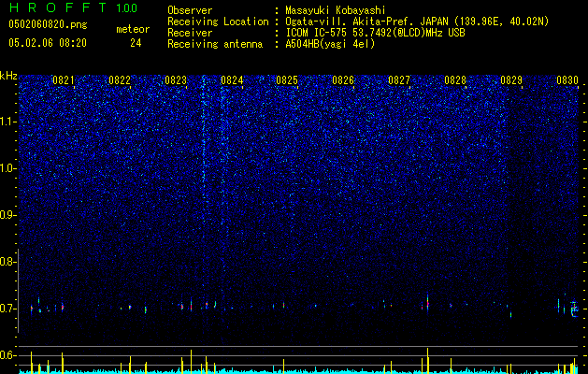Click the HROFFT title text
This screenshot has width=588, height=374.
pos(59,7)
